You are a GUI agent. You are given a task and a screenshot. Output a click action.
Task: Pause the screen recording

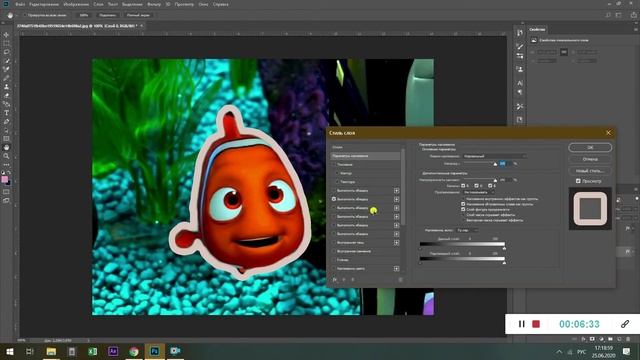(522, 324)
